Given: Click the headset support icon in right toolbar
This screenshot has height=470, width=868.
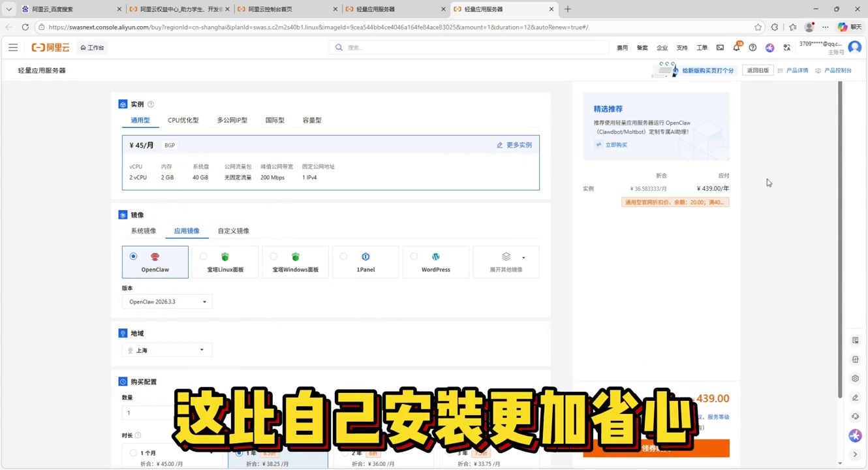Looking at the screenshot, I should tap(855, 416).
